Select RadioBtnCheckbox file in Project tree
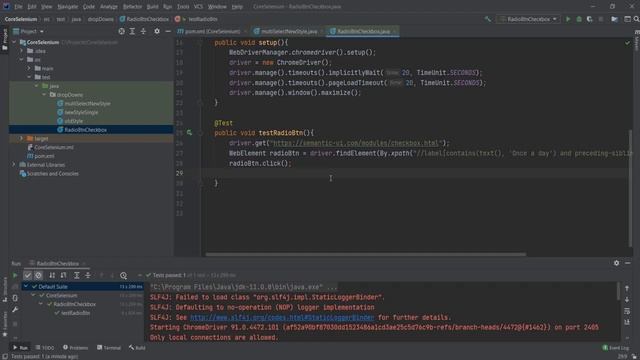 pos(85,130)
